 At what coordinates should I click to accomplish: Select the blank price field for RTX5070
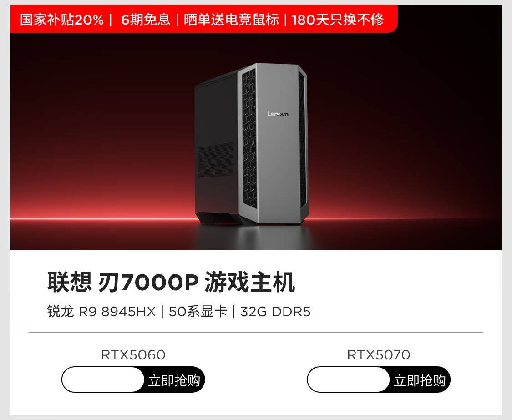click(349, 380)
